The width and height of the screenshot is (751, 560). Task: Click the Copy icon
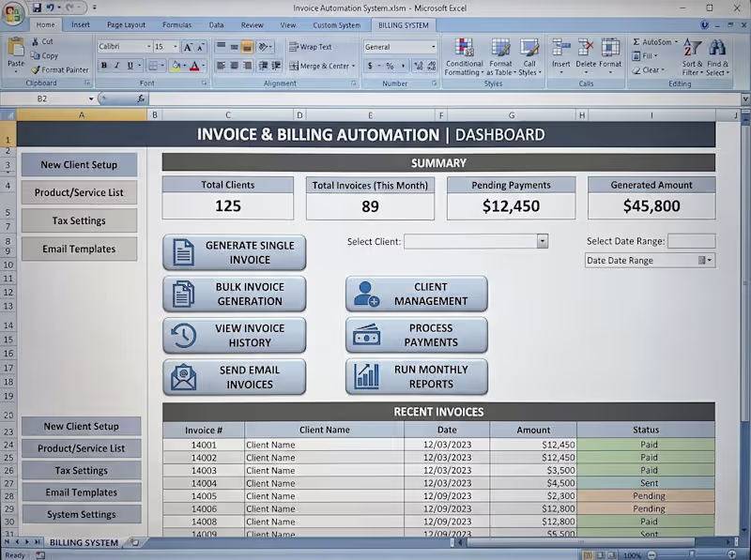click(35, 55)
